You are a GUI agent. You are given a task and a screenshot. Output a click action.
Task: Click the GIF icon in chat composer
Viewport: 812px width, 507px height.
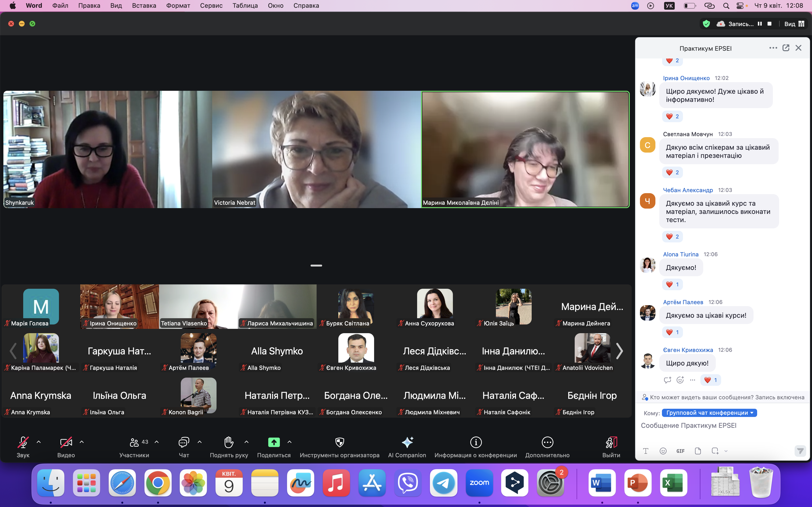[x=681, y=451]
